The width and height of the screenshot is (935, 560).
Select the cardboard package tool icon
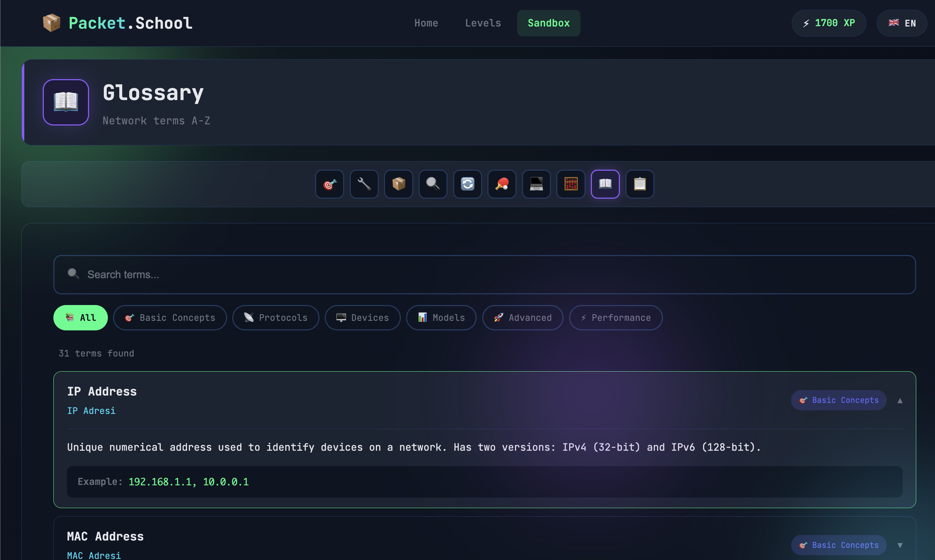point(399,184)
